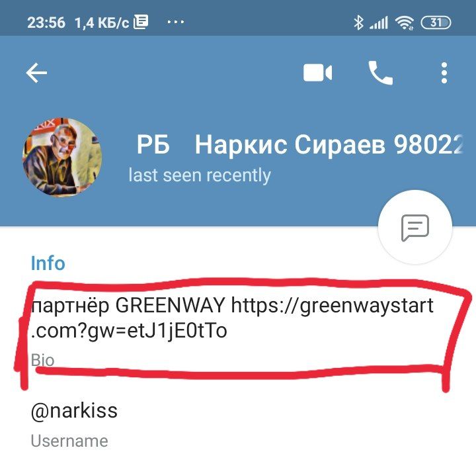Screen dimensions: 476x452
Task: Open the greenwaystart.com link in bio
Action: click(232, 318)
